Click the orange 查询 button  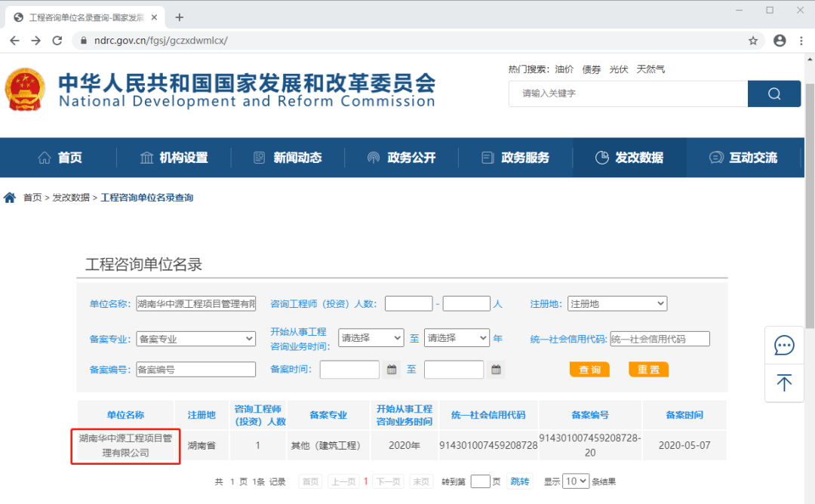pyautogui.click(x=589, y=370)
